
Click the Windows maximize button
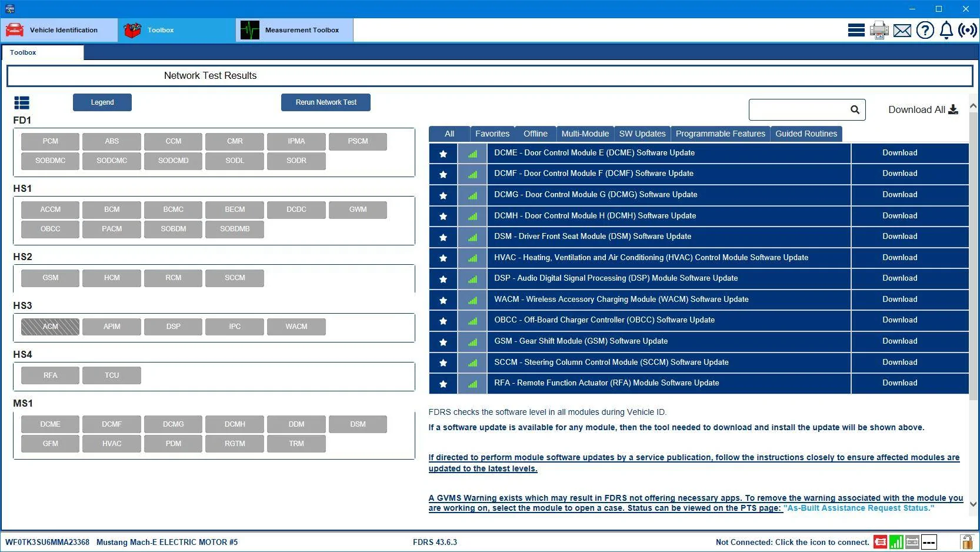coord(939,9)
